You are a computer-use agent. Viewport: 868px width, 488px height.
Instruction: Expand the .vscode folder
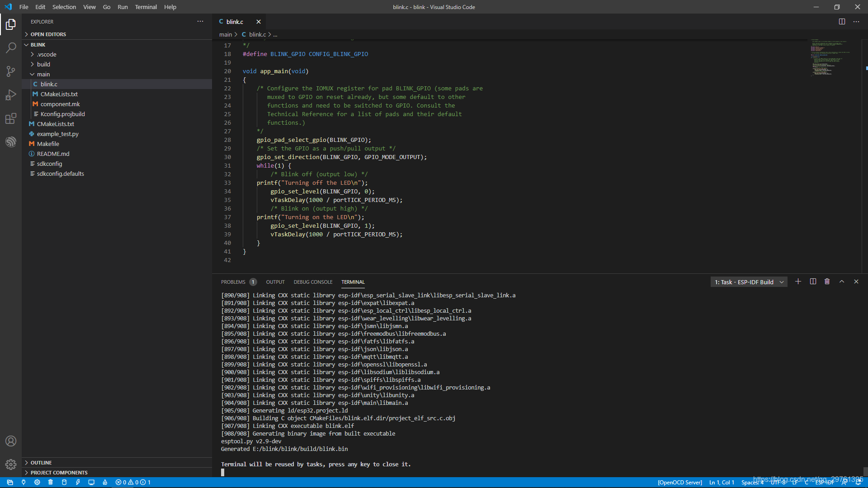pyautogui.click(x=117, y=54)
